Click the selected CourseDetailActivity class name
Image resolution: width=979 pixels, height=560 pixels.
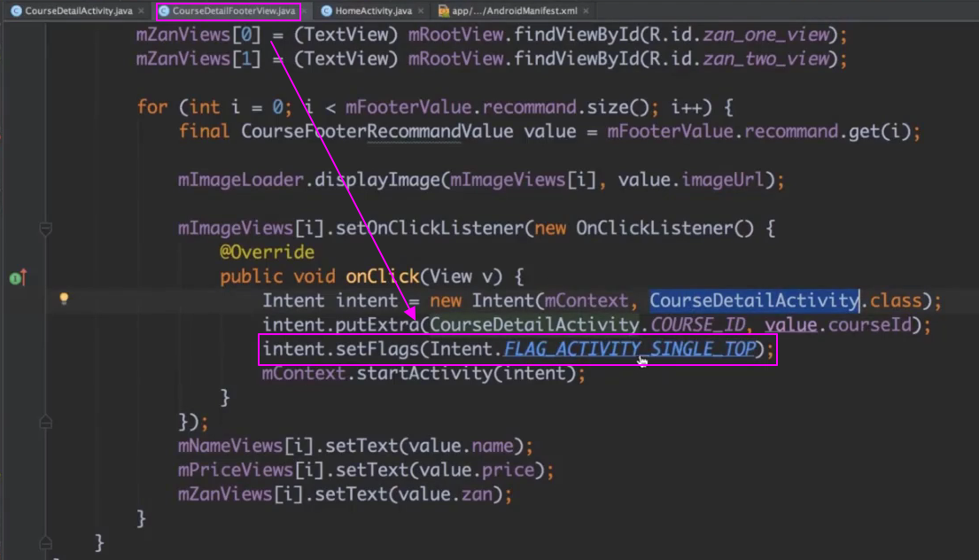pos(754,300)
